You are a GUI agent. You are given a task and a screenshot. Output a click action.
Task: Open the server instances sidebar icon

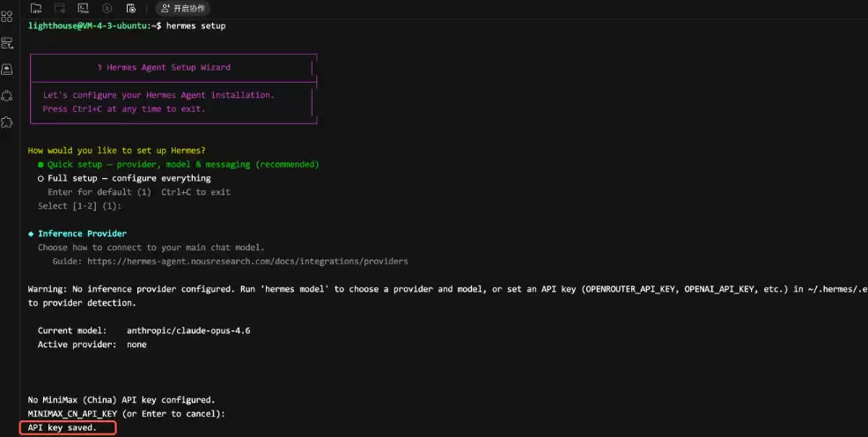[7, 43]
